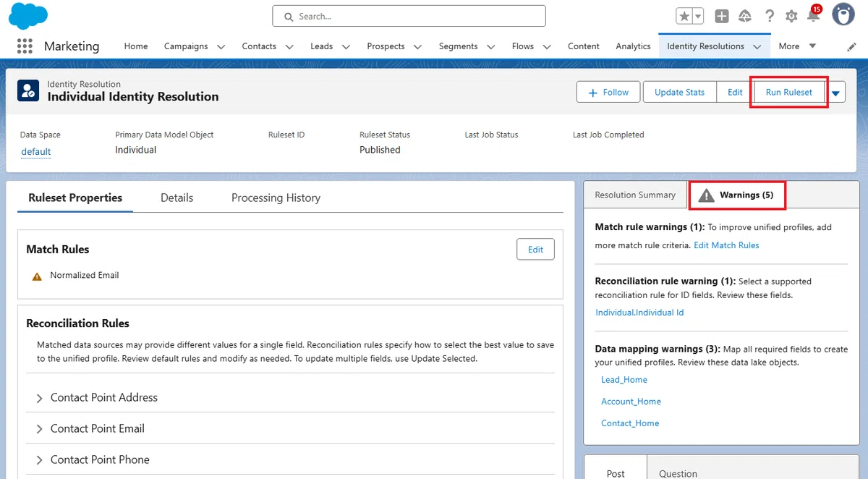Go to the Home tab
Screen dimensions: 868x479
click(136, 46)
